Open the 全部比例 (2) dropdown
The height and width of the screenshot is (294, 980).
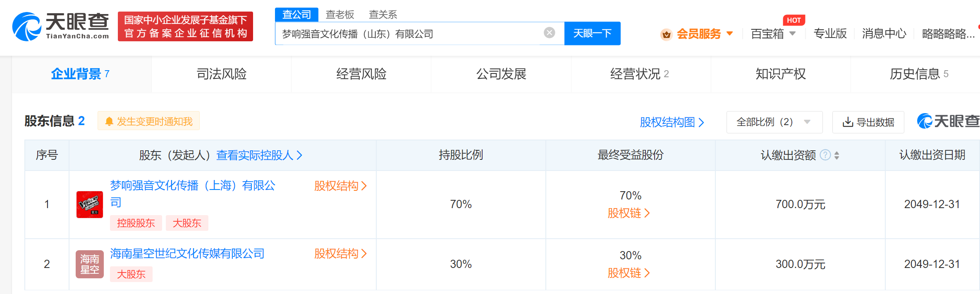click(774, 122)
